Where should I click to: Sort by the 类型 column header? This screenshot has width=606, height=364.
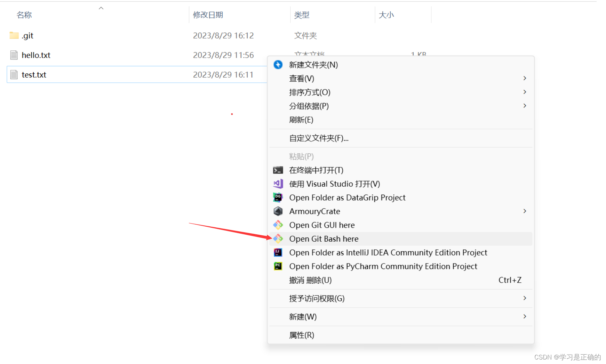pos(302,15)
